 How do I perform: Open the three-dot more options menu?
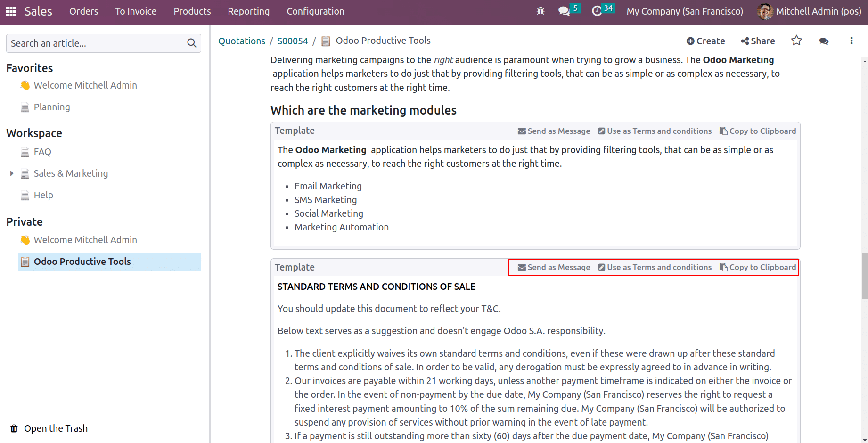851,41
